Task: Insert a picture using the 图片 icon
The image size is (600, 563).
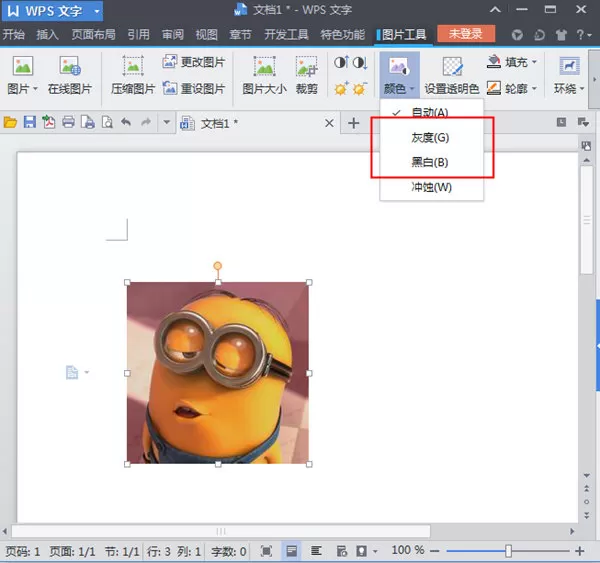Action: tap(23, 65)
